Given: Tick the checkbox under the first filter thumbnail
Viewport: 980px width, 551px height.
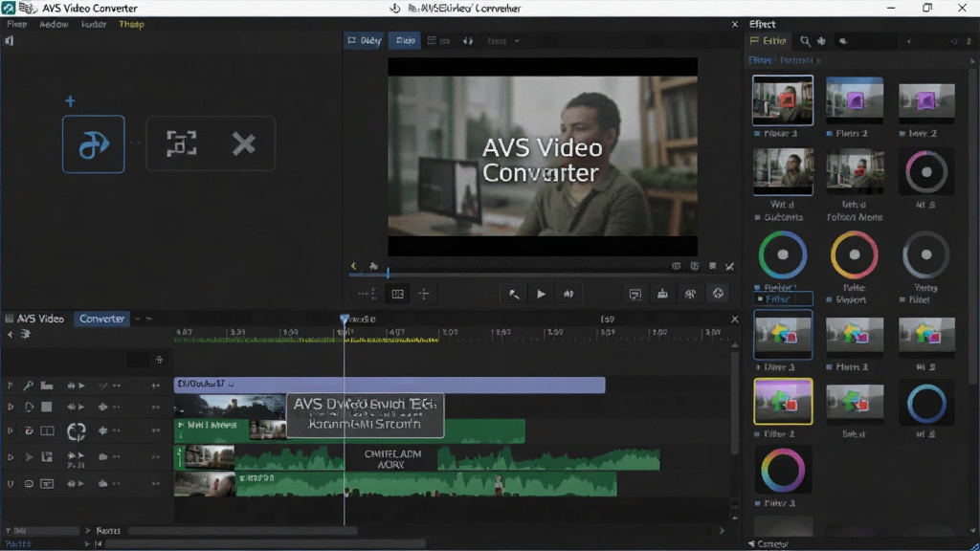Looking at the screenshot, I should pos(758,134).
